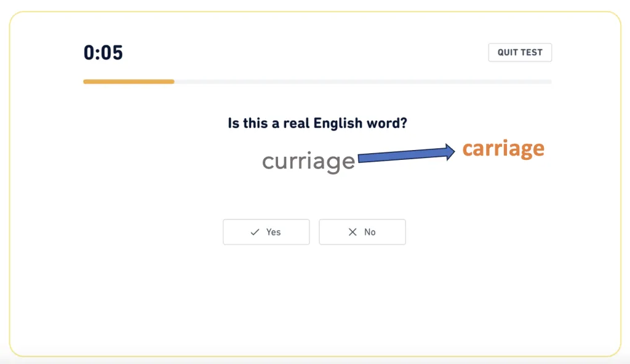Click the end of the orange progress indicator

pos(173,81)
